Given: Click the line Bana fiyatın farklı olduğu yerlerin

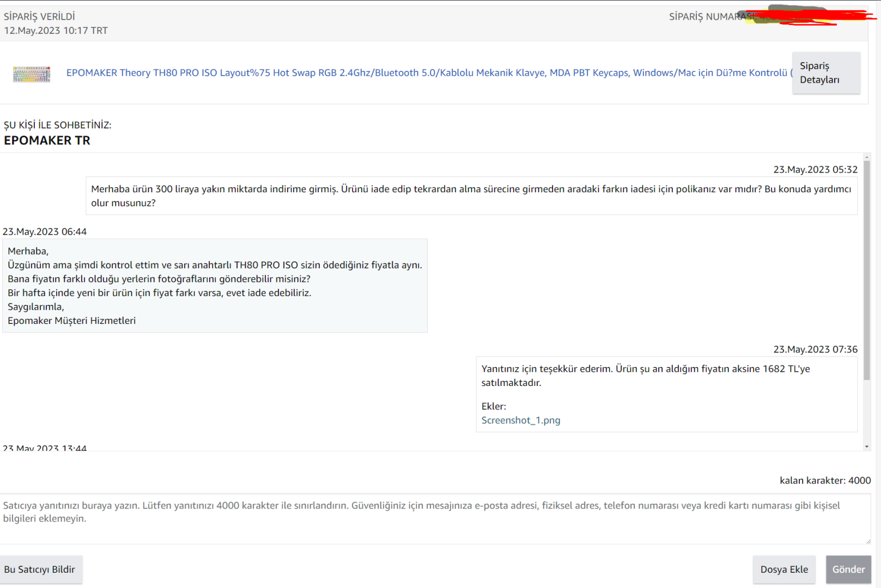Looking at the screenshot, I should (x=159, y=279).
